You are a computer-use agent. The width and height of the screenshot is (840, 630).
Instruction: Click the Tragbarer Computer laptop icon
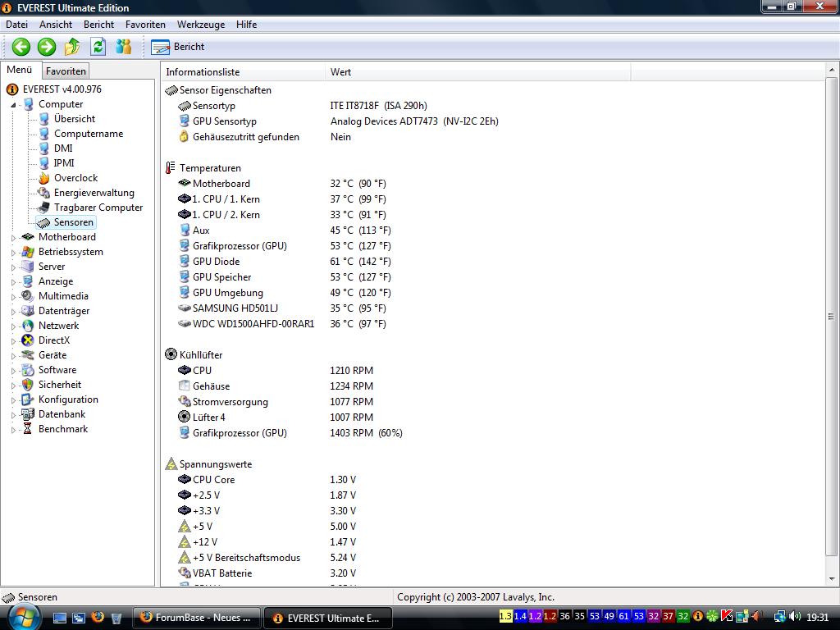pos(44,208)
